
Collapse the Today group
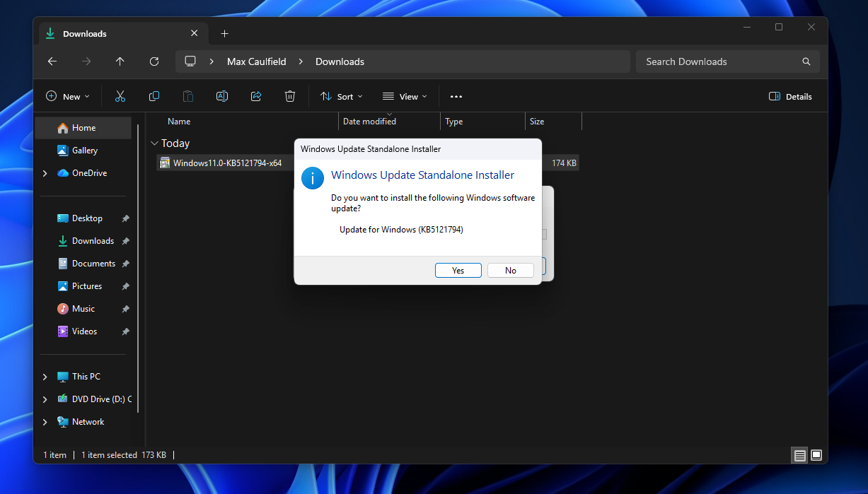tap(154, 143)
